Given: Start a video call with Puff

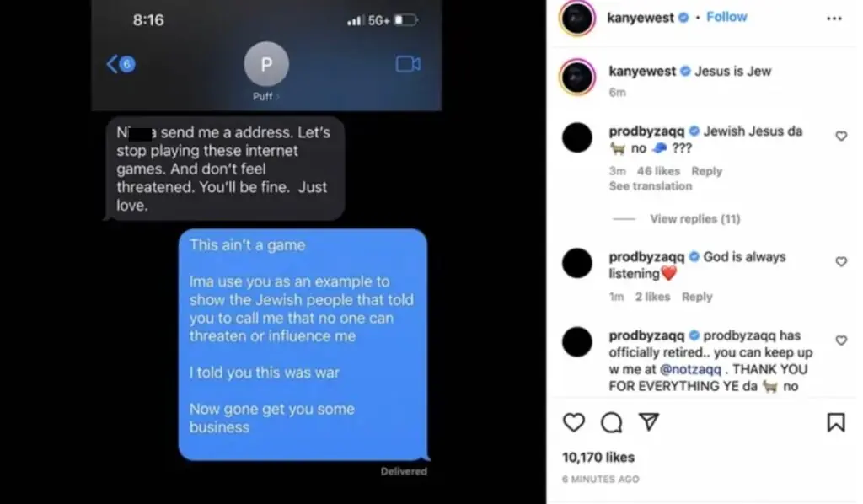Looking at the screenshot, I should (x=408, y=64).
